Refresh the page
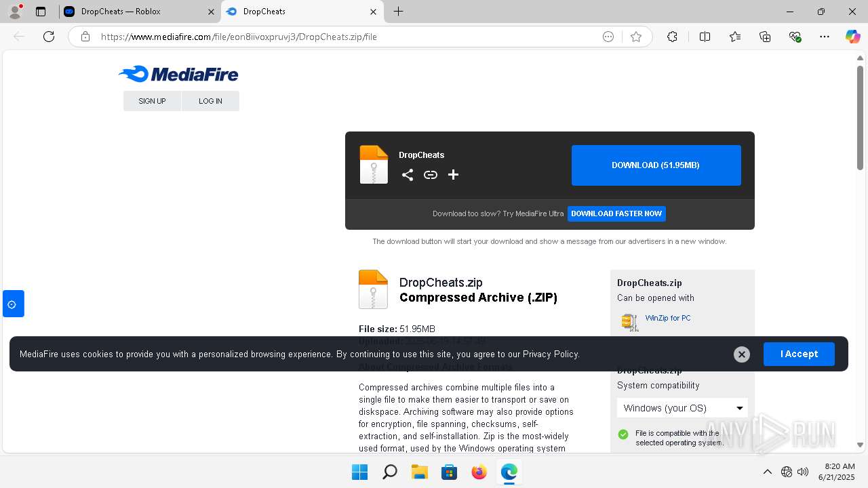 pos(49,37)
